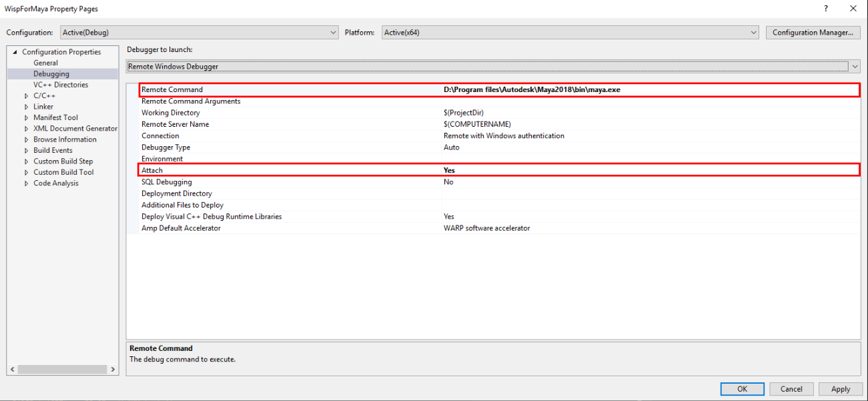Expand the Custom Build Tool node
This screenshot has width=868, height=401.
click(x=26, y=172)
